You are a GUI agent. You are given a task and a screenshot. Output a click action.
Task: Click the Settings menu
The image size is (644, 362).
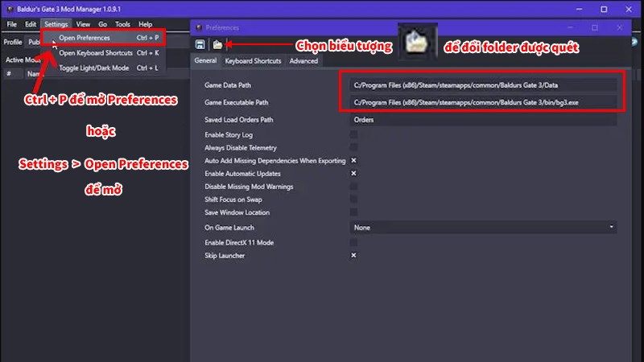56,24
